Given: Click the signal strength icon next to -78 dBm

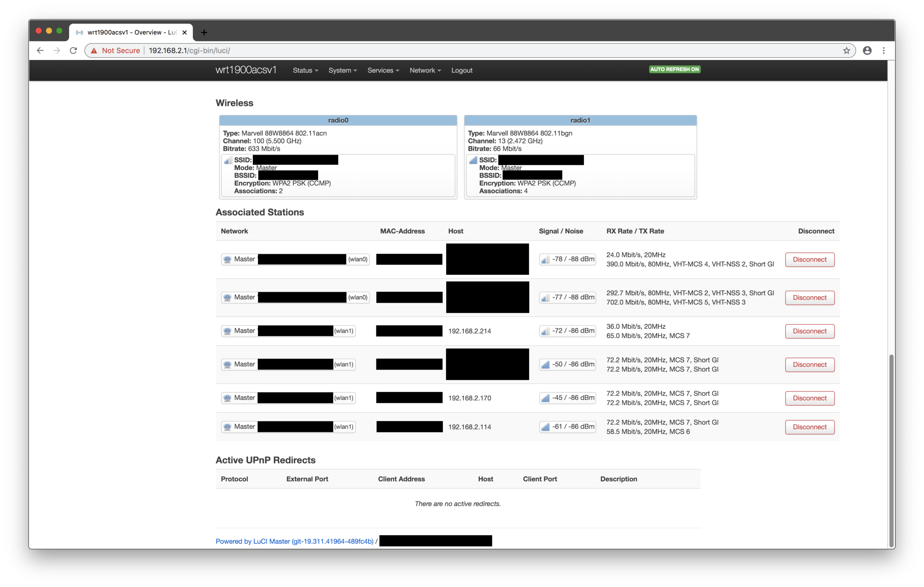Looking at the screenshot, I should [546, 259].
